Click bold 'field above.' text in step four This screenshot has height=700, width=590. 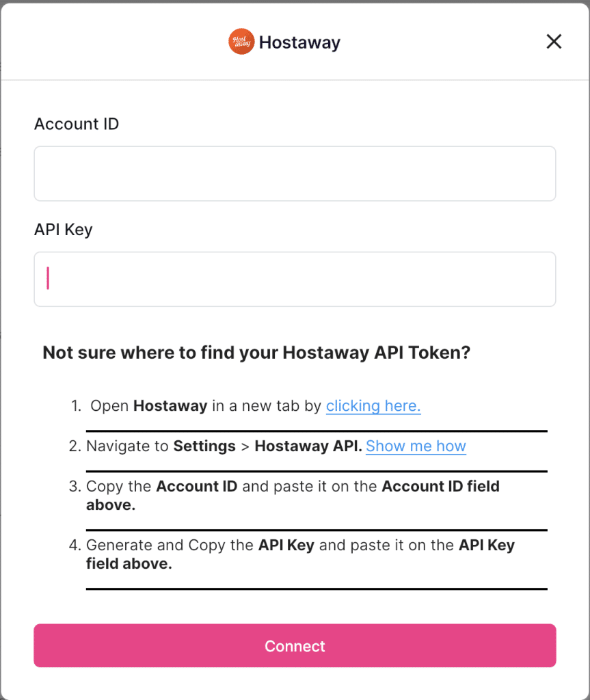(129, 564)
